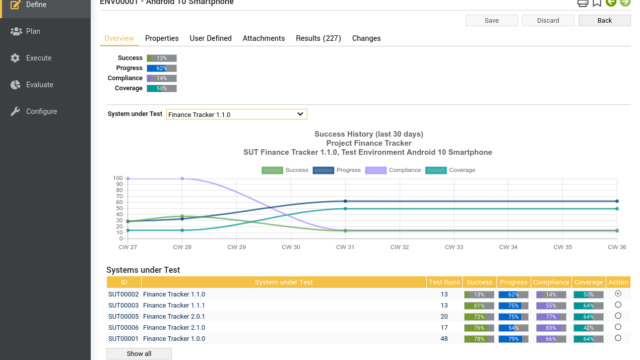Click the 62% Progress bar at top
640x360 pixels.
tap(162, 68)
